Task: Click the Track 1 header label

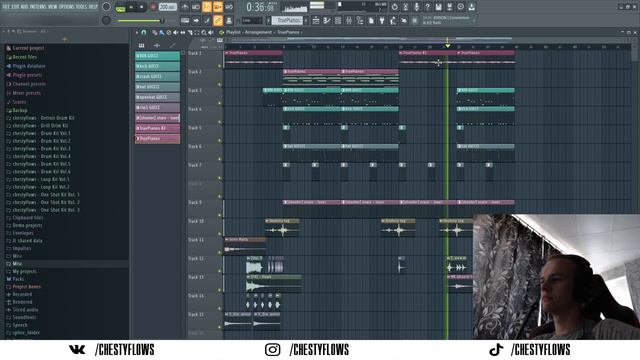Action: pos(195,53)
